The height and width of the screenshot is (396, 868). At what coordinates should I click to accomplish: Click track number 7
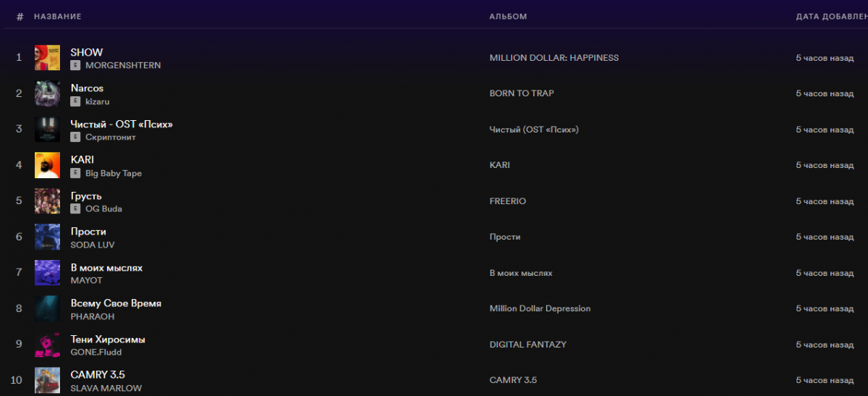[20, 273]
